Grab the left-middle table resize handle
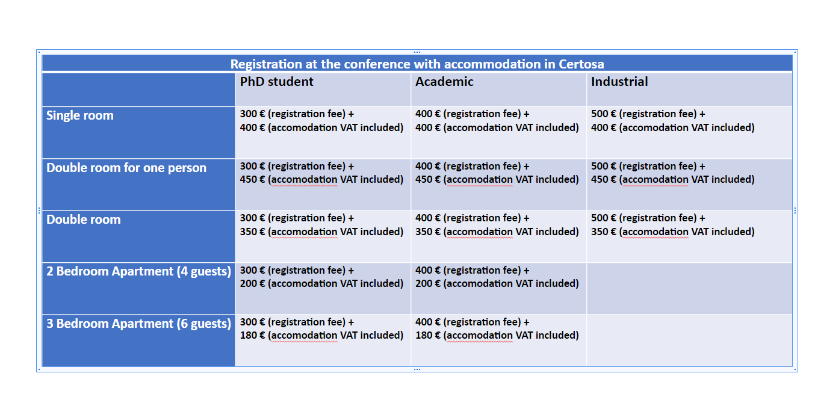Viewport: 840px width, 420px height. pos(39,211)
